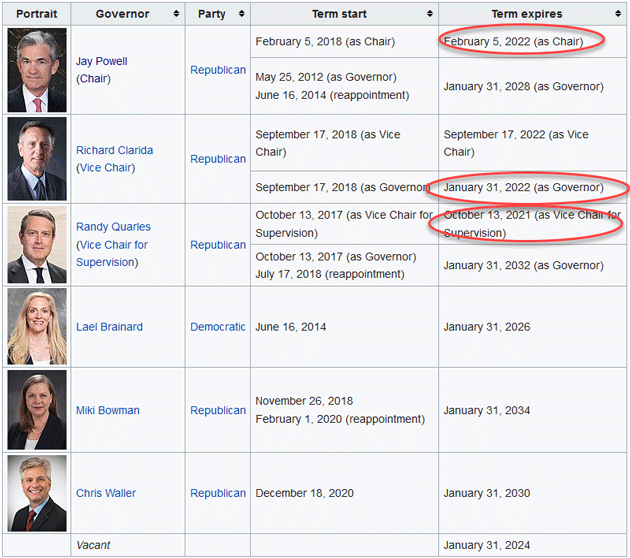630x558 pixels.
Task: Go to Chris Waller's page
Action: [106, 493]
